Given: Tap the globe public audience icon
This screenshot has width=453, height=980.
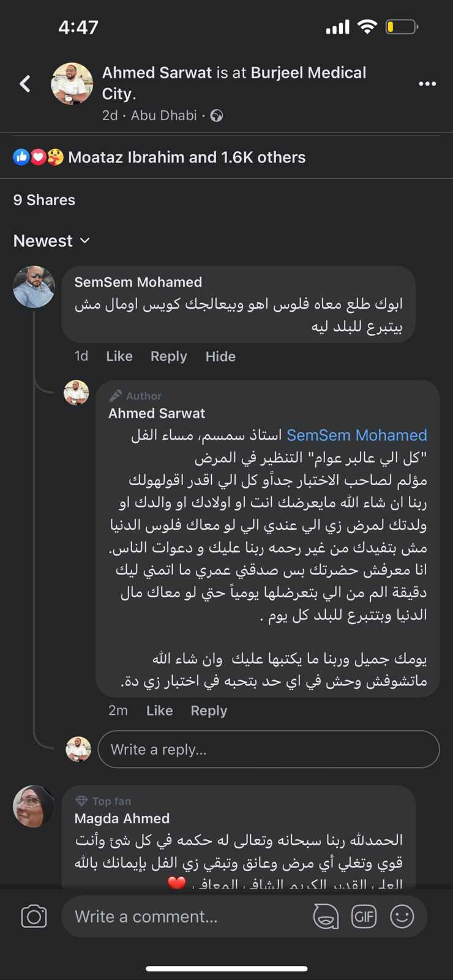Looking at the screenshot, I should pos(217,116).
